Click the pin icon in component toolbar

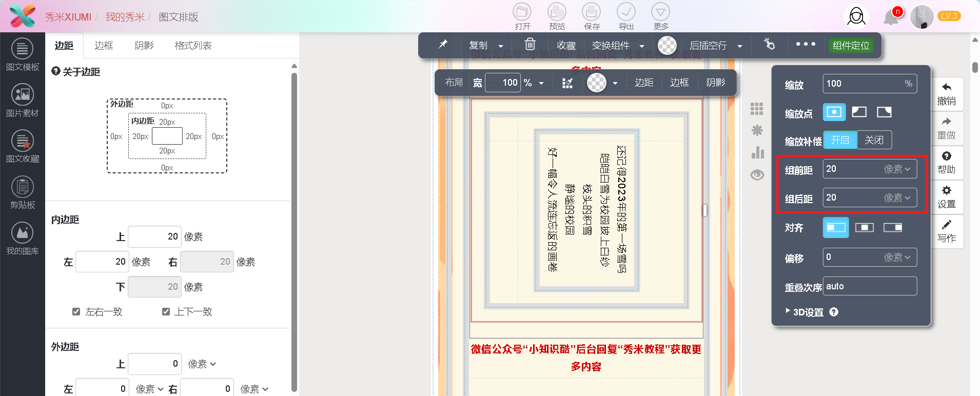(x=442, y=45)
